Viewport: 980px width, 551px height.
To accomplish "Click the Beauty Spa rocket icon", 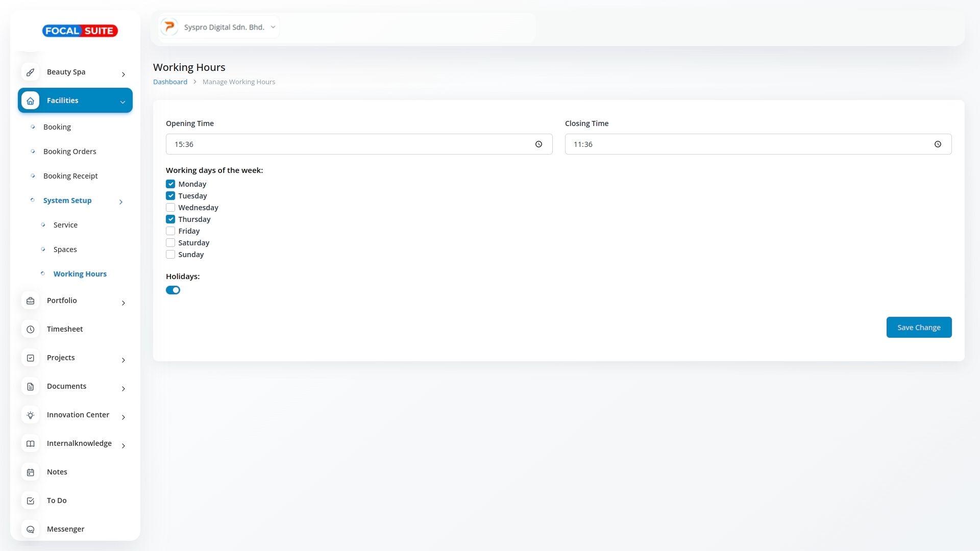I will coord(31,72).
